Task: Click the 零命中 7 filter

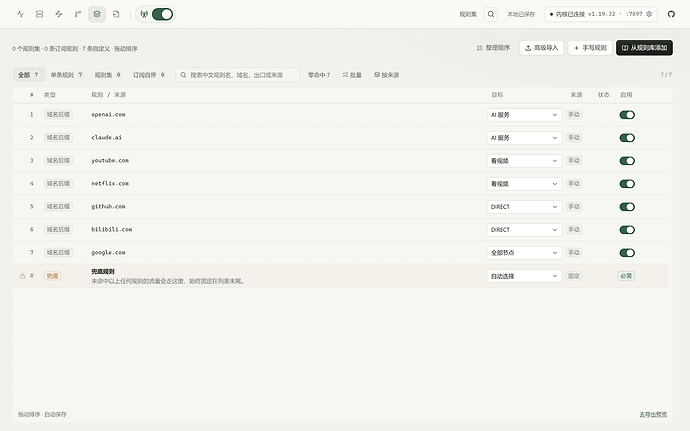Action: click(319, 75)
